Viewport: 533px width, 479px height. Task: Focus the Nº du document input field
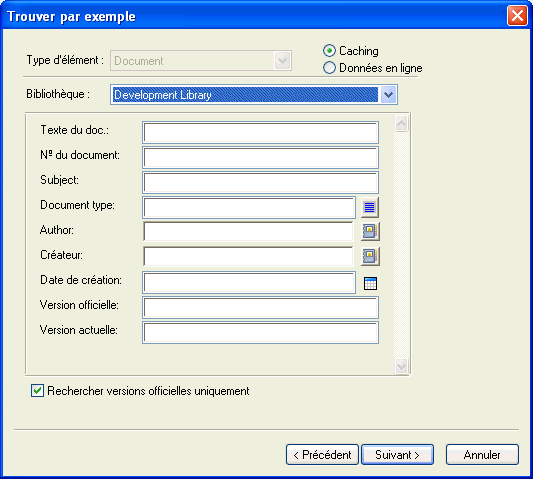tap(260, 157)
